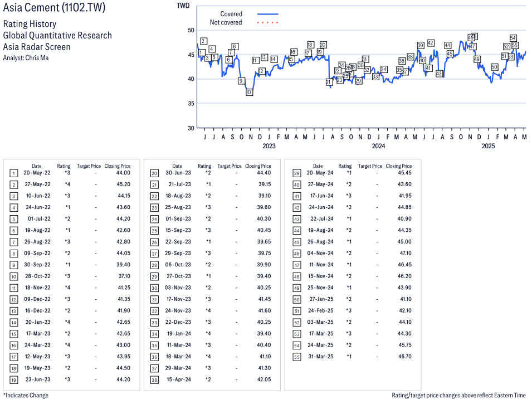Select the date 27-May-22 in the table
Screen dimensions: 532x399
point(37,184)
